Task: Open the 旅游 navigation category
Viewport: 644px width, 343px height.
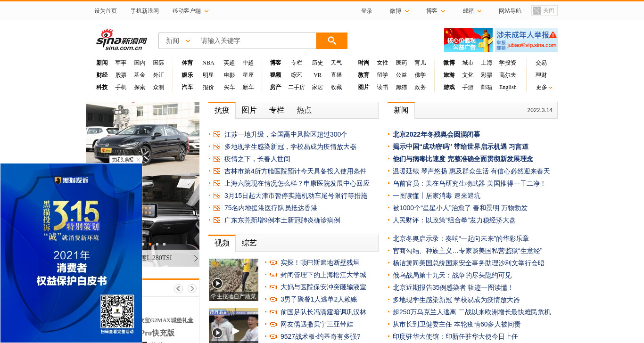Action: 449,75
